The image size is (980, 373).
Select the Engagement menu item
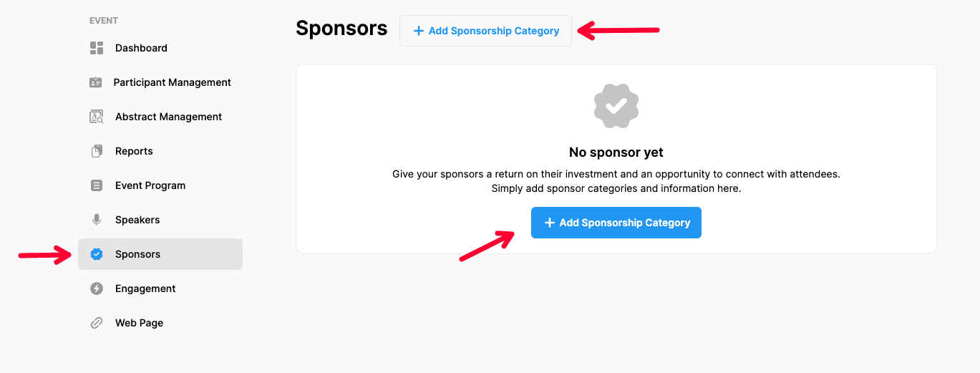145,289
